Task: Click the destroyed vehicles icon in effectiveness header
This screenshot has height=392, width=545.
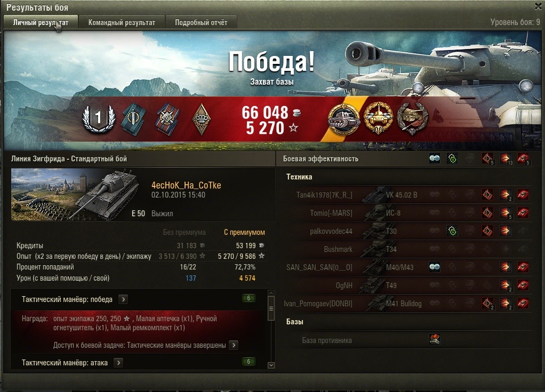Action: pos(523,159)
